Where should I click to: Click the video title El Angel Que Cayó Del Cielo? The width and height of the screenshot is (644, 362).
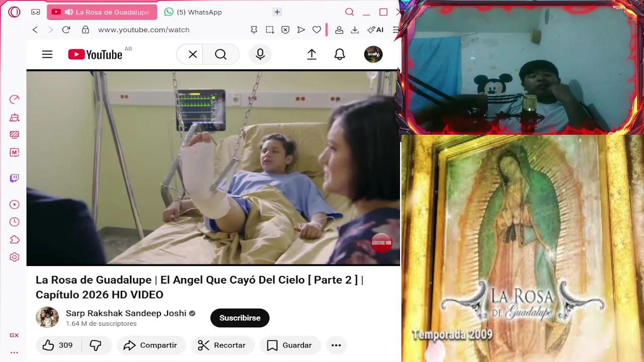coord(199,287)
